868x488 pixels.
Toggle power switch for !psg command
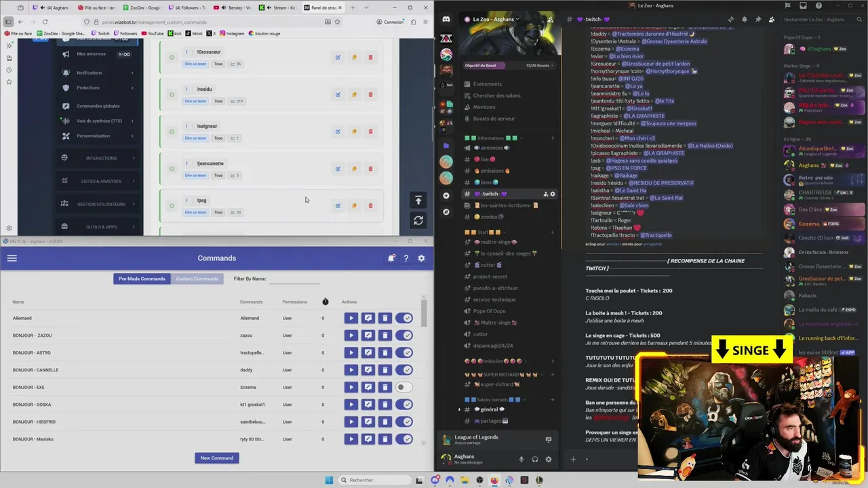[x=172, y=206]
